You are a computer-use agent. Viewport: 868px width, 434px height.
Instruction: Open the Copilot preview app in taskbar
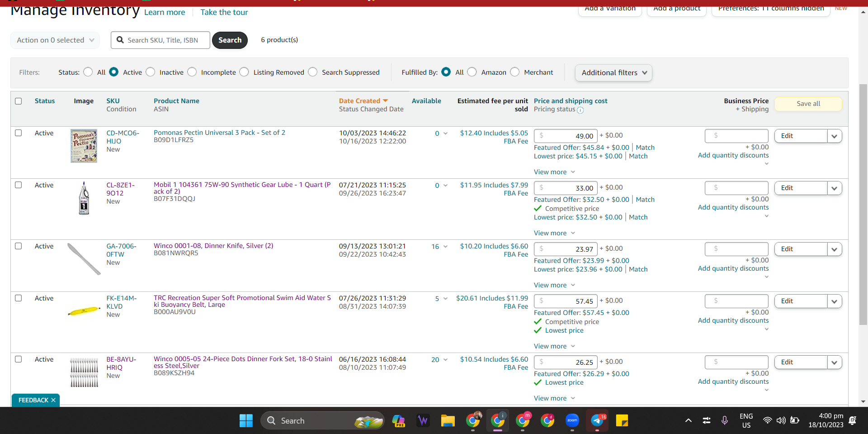click(x=398, y=421)
